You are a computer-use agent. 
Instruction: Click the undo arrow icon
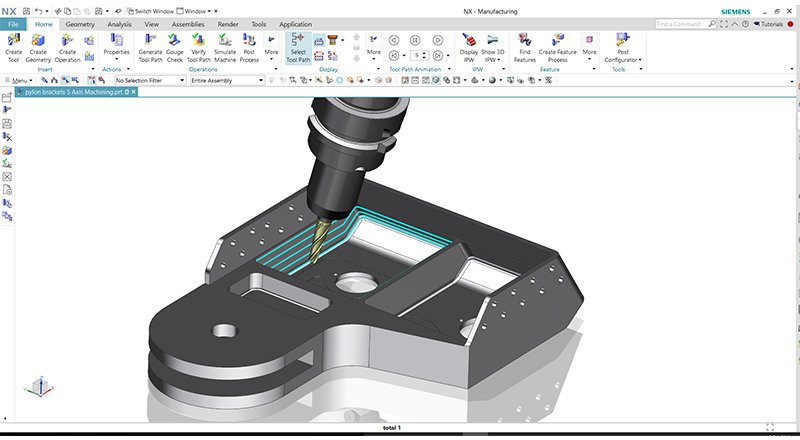(38, 11)
